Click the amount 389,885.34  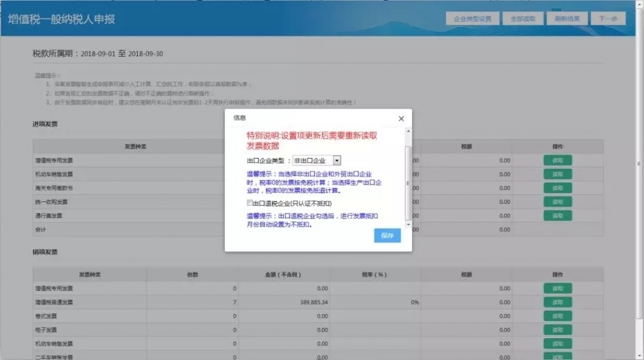314,302
